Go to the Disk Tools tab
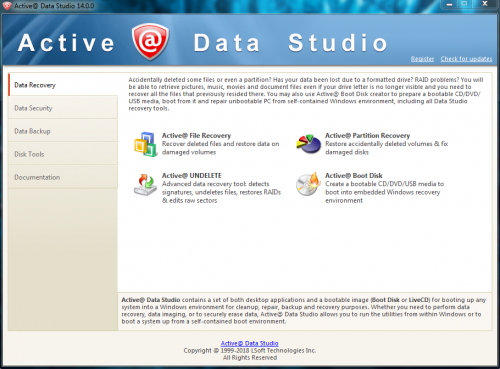500x369 pixels. point(63,154)
